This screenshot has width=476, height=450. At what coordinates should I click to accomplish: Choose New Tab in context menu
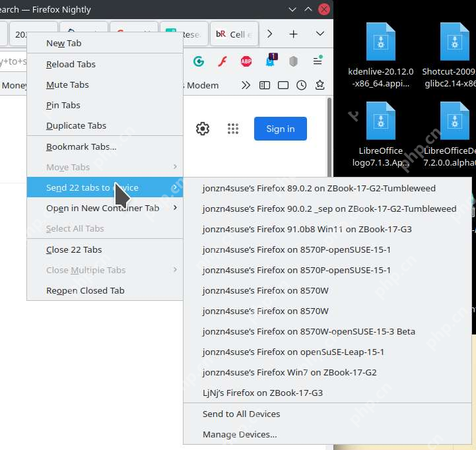[x=105, y=44]
